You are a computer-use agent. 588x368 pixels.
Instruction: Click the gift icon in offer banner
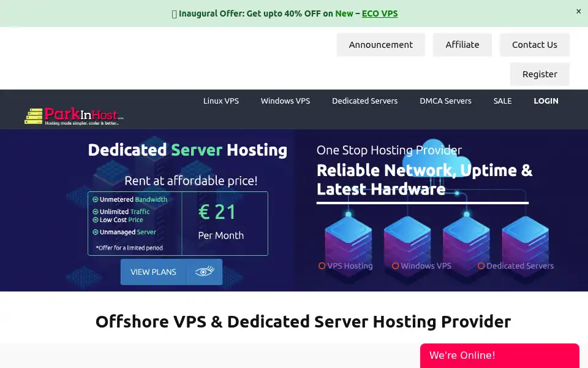pos(174,14)
